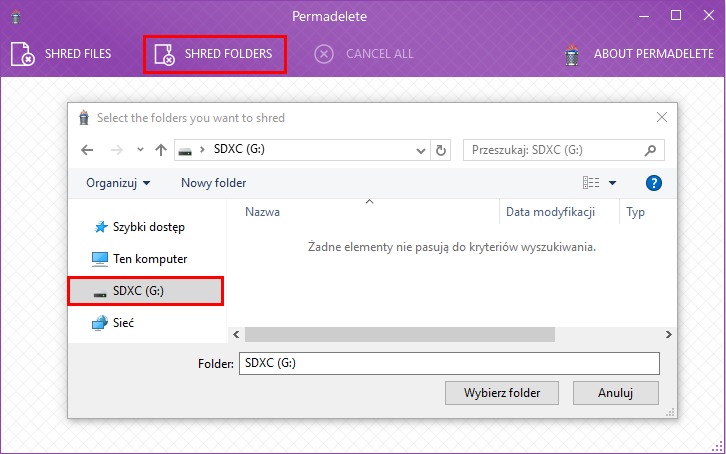The width and height of the screenshot is (726, 454).
Task: Open recent locations dropdown chevron
Action: (140, 149)
